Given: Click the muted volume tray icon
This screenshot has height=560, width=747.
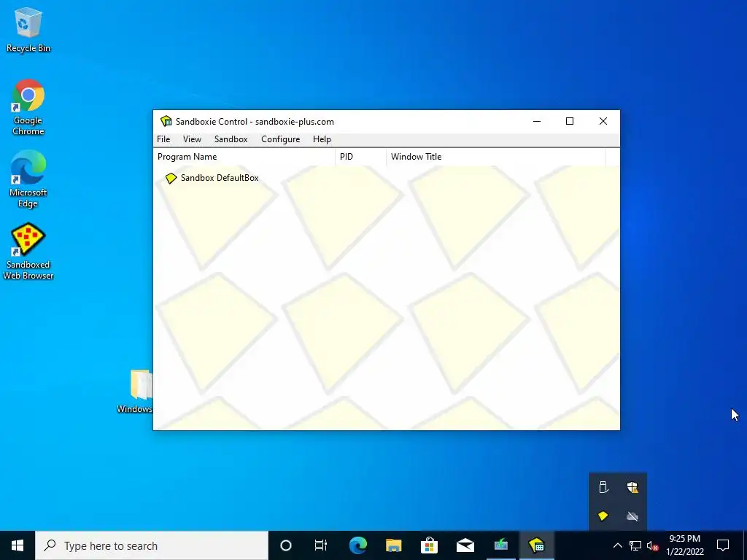Looking at the screenshot, I should pos(652,545).
